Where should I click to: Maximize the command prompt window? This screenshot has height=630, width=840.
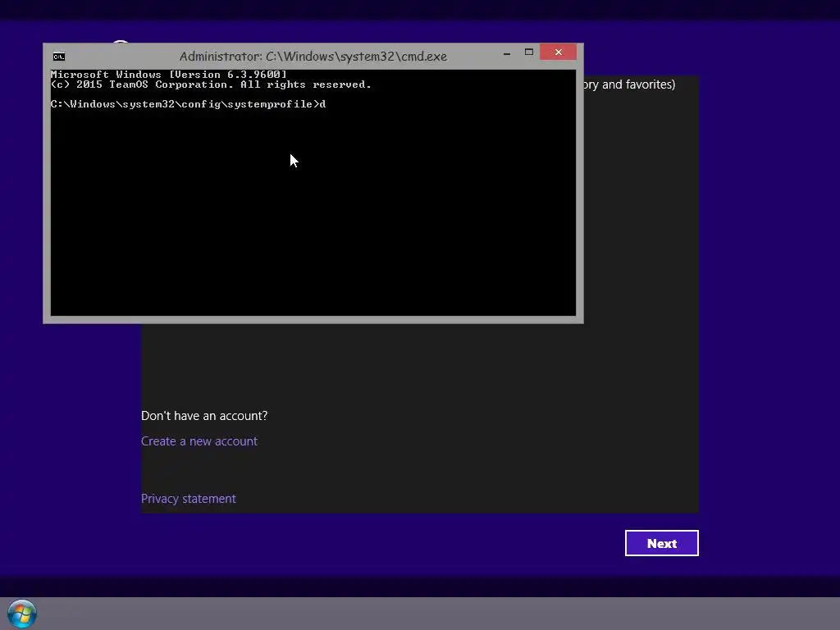click(x=529, y=52)
